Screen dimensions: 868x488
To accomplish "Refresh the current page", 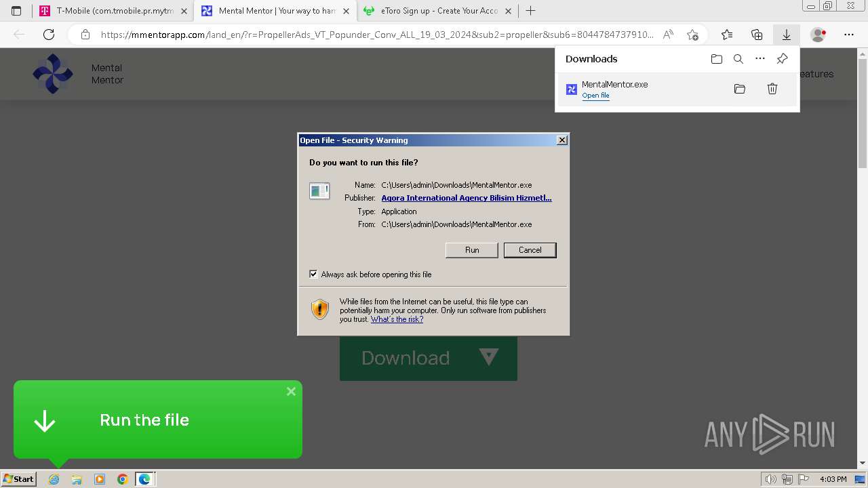I will tap(49, 35).
